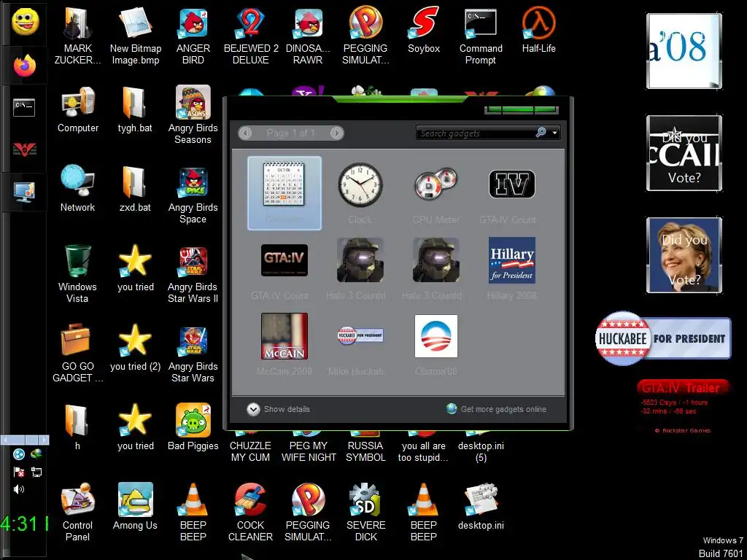Click the Obama '08 sidebar gadget
747x560 pixels.
pos(684,51)
